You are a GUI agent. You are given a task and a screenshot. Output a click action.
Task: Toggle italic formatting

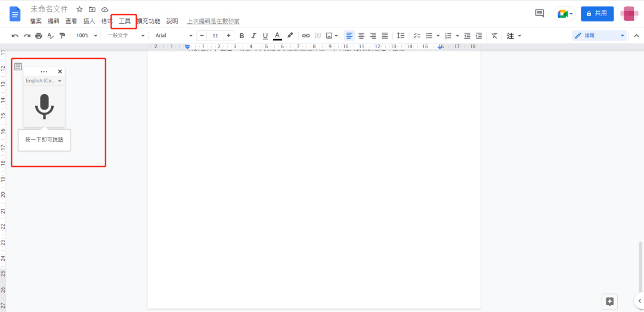point(253,36)
